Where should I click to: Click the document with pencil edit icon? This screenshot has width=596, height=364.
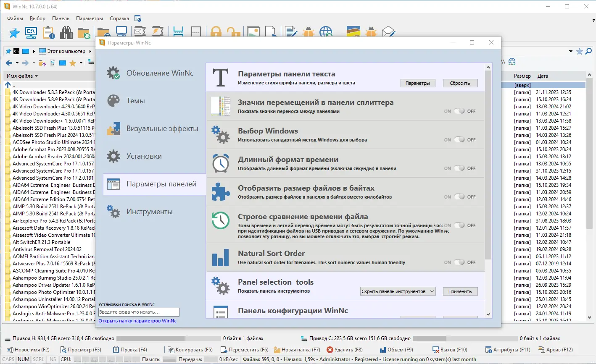(290, 32)
